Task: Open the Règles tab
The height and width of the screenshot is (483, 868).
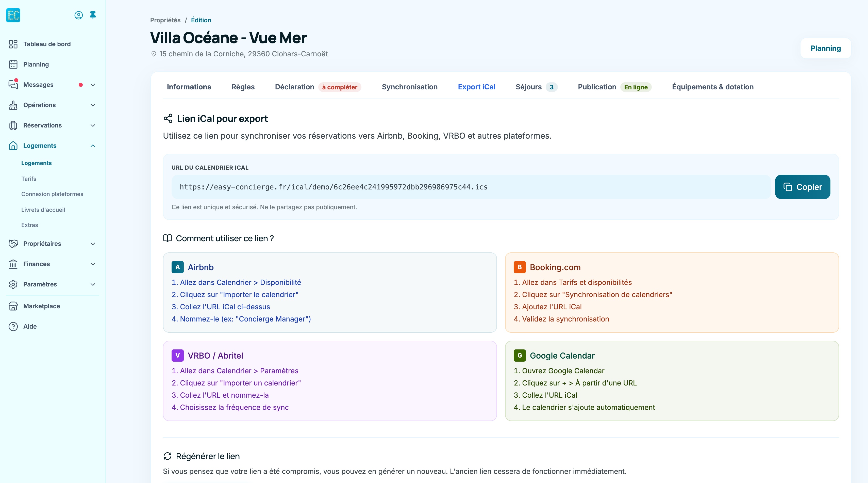Action: click(243, 87)
